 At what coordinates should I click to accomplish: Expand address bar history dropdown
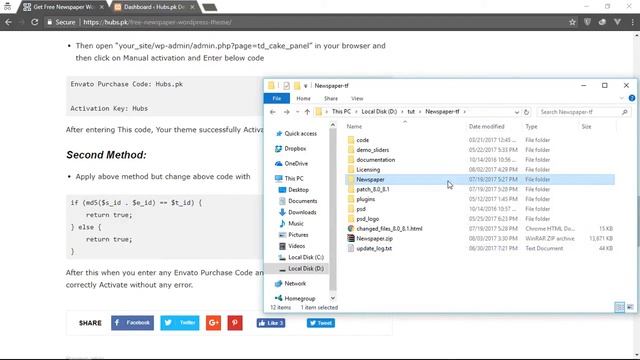517,112
